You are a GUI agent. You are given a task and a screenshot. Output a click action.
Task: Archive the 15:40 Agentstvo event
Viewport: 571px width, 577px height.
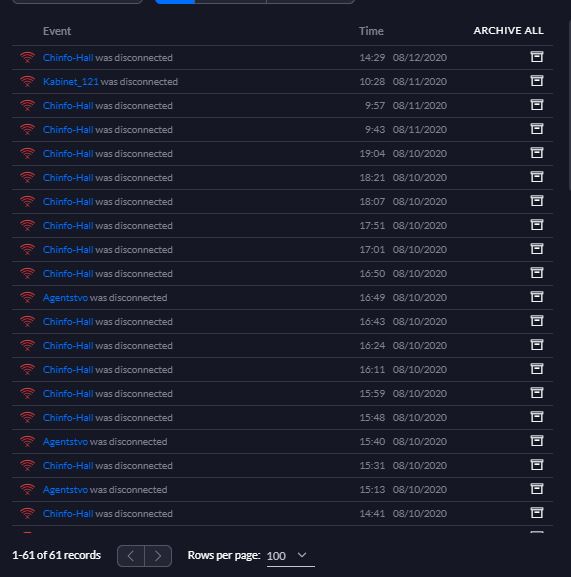[537, 441]
